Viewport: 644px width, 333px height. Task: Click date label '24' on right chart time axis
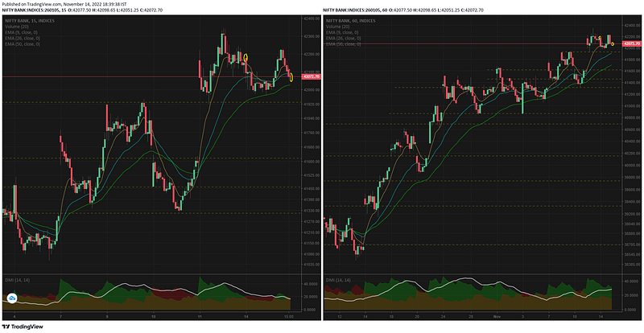(x=444, y=317)
